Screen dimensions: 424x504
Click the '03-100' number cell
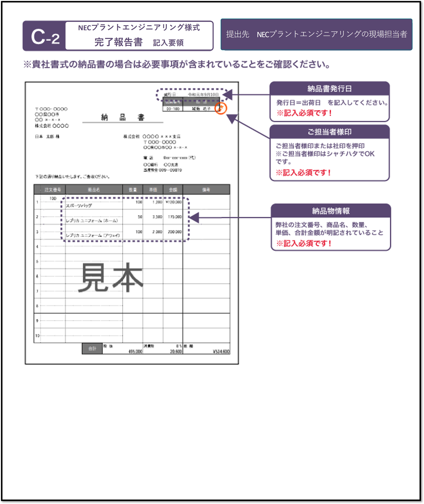(173, 109)
